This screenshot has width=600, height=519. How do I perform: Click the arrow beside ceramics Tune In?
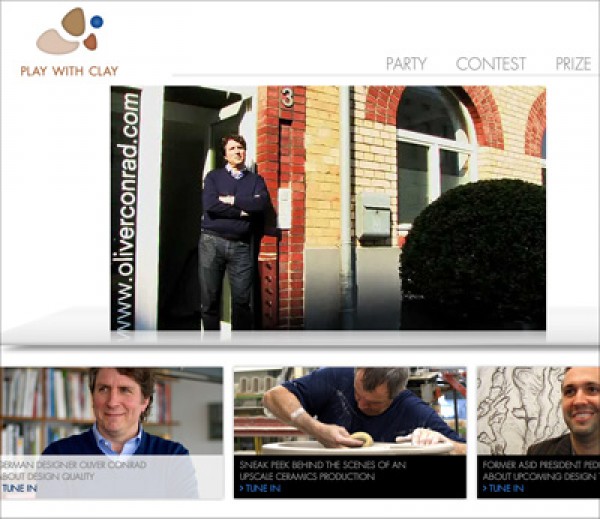pyautogui.click(x=241, y=488)
